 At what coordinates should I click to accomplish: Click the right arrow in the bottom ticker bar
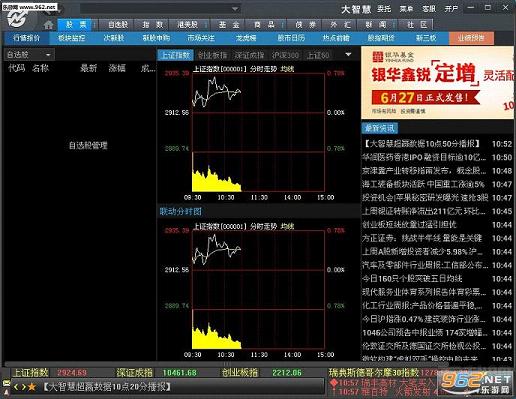[24, 387]
